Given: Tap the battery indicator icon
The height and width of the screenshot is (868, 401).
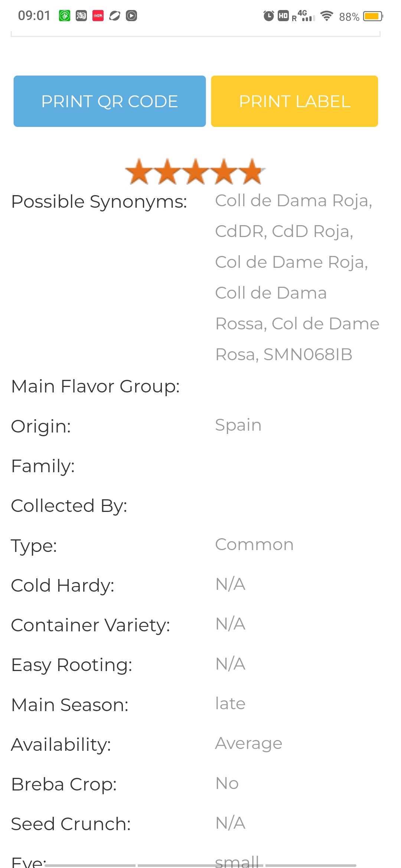Looking at the screenshot, I should point(373,16).
